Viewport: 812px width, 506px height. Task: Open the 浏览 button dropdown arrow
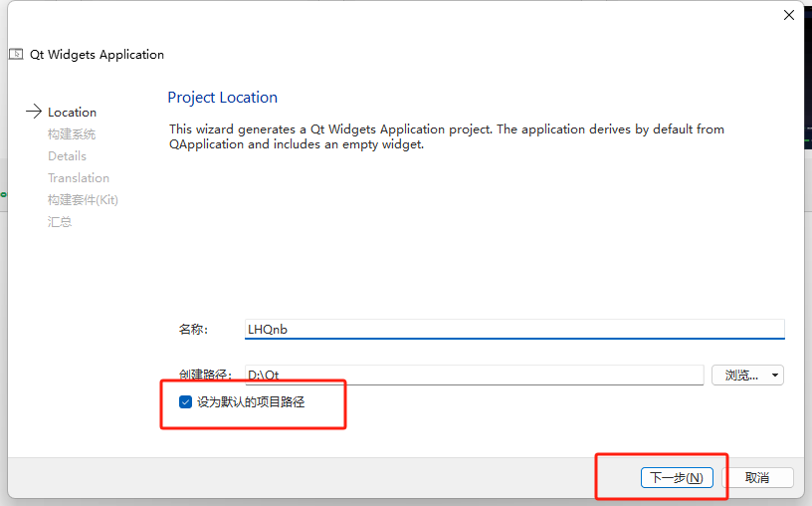775,376
